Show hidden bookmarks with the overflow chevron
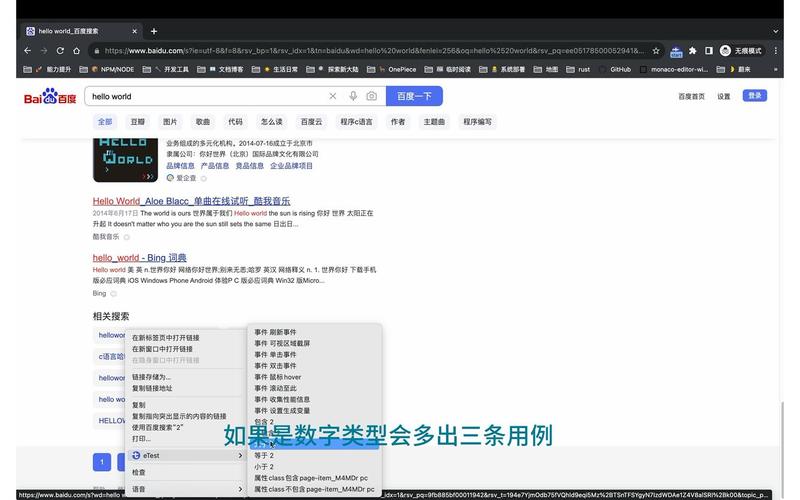Image resolution: width=800 pixels, height=500 pixels. tap(776, 69)
